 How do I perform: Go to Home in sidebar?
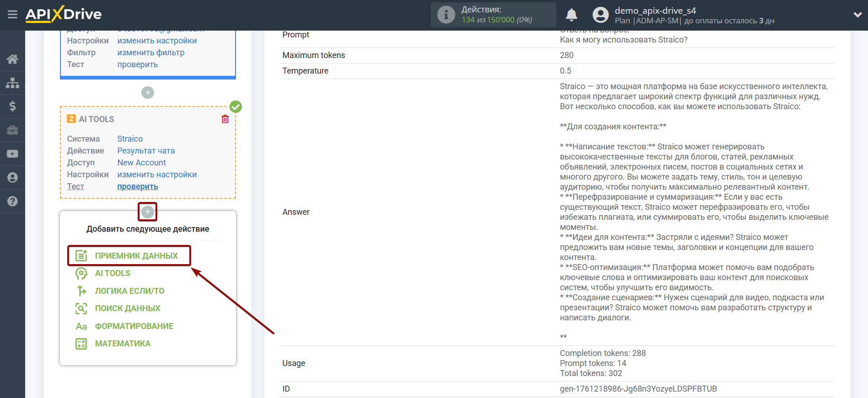pos(12,59)
